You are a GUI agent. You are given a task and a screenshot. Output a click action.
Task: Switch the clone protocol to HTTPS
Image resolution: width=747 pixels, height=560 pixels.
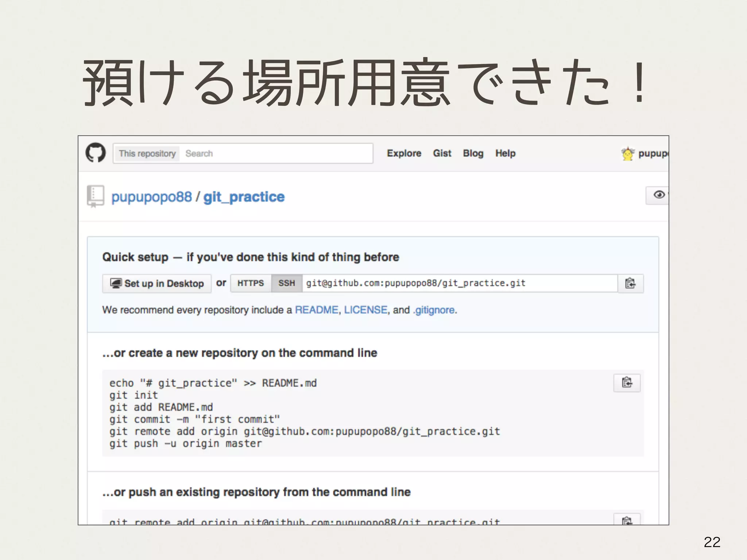251,283
